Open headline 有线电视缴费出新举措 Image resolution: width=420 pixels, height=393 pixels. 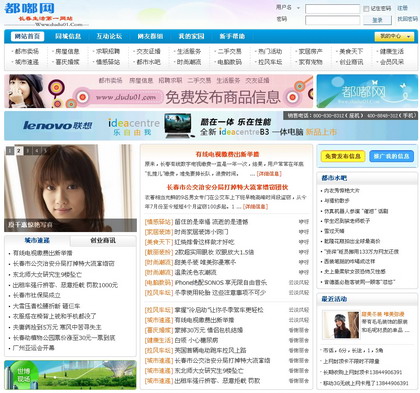[227, 154]
